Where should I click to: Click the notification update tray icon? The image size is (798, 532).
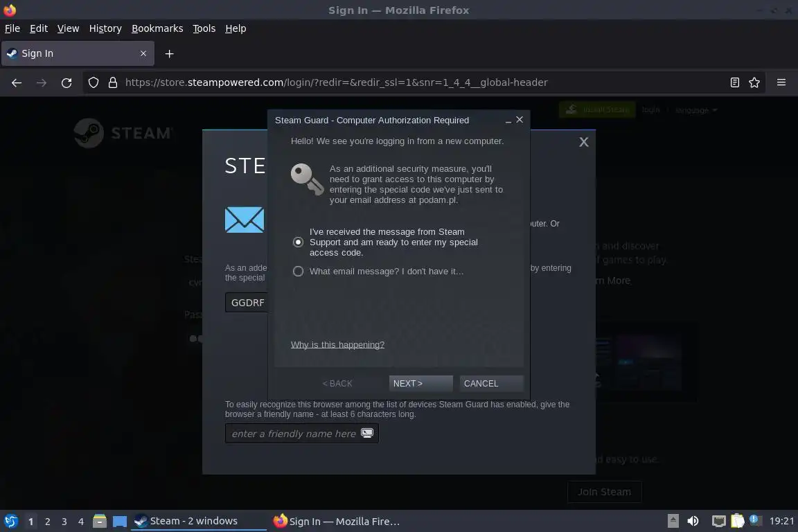(755, 520)
